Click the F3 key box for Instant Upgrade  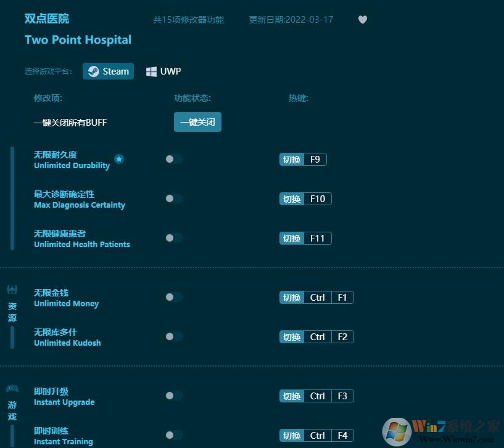pyautogui.click(x=342, y=396)
